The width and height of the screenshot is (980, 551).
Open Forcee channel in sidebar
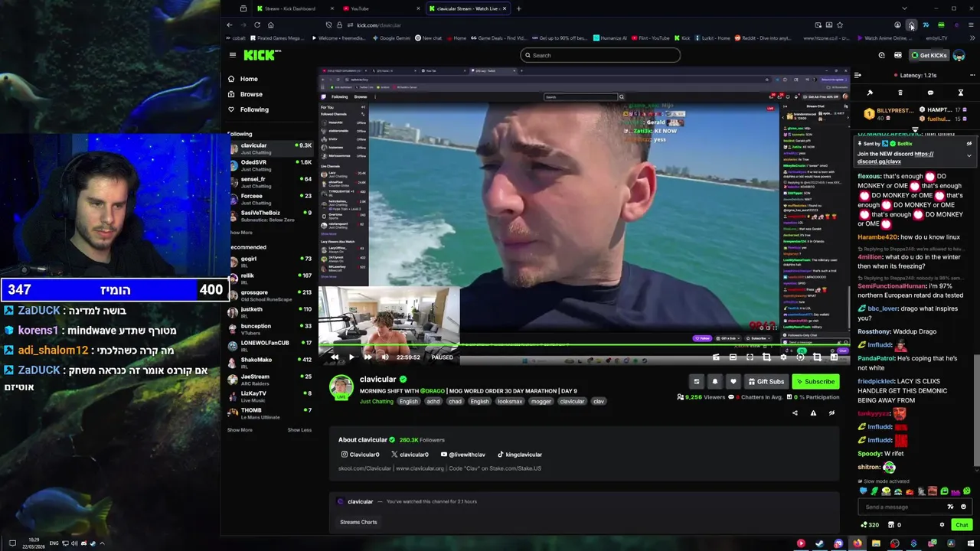coord(273,199)
